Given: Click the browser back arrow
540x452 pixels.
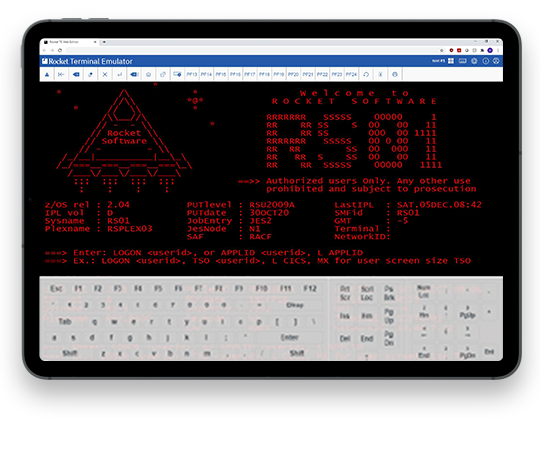Looking at the screenshot, I should pyautogui.click(x=45, y=50).
